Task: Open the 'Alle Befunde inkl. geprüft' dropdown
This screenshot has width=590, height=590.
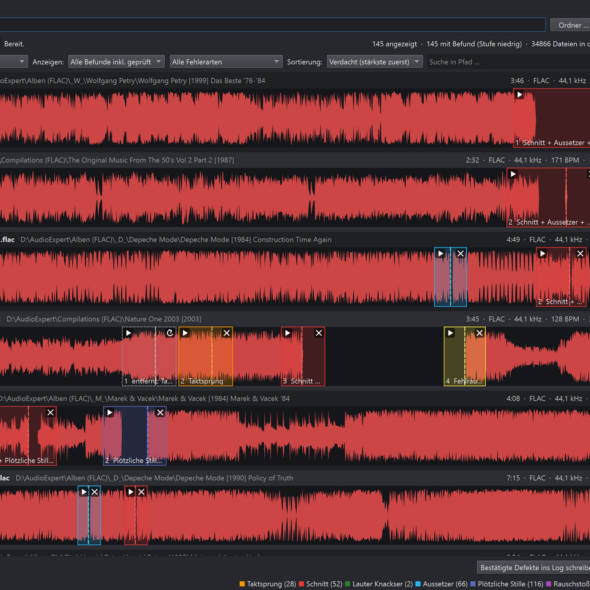Action: pos(116,62)
